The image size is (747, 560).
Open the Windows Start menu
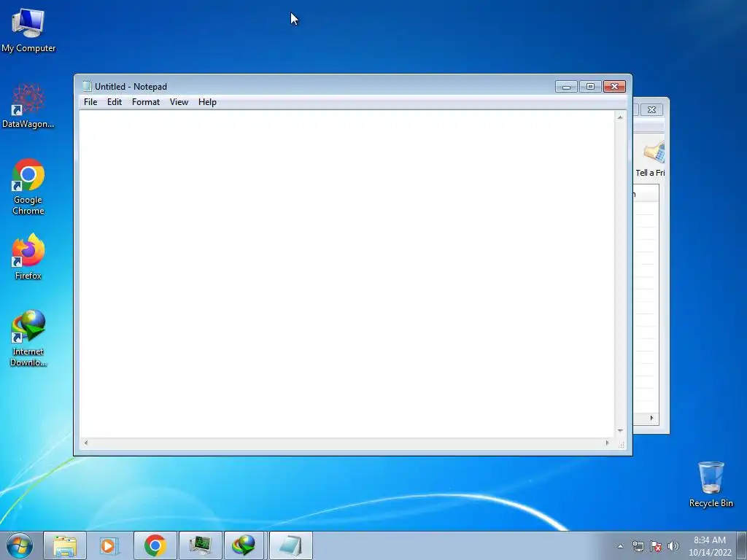(x=20, y=545)
